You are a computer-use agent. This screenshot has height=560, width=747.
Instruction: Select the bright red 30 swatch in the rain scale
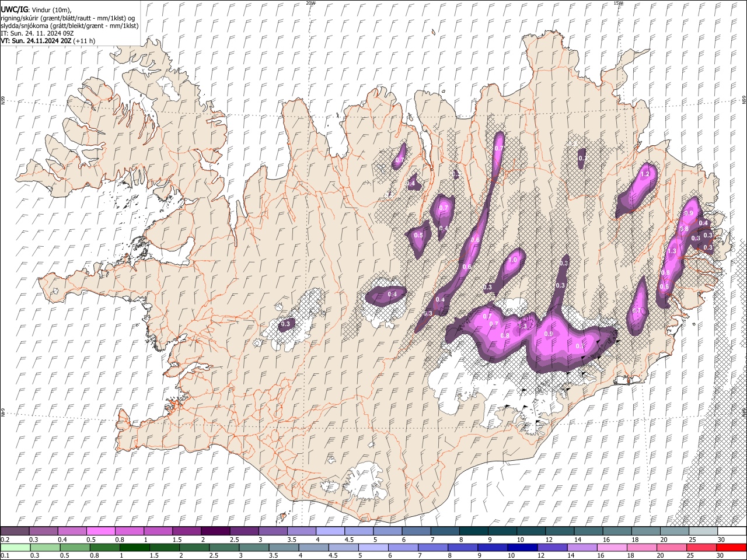pyautogui.click(x=731, y=547)
